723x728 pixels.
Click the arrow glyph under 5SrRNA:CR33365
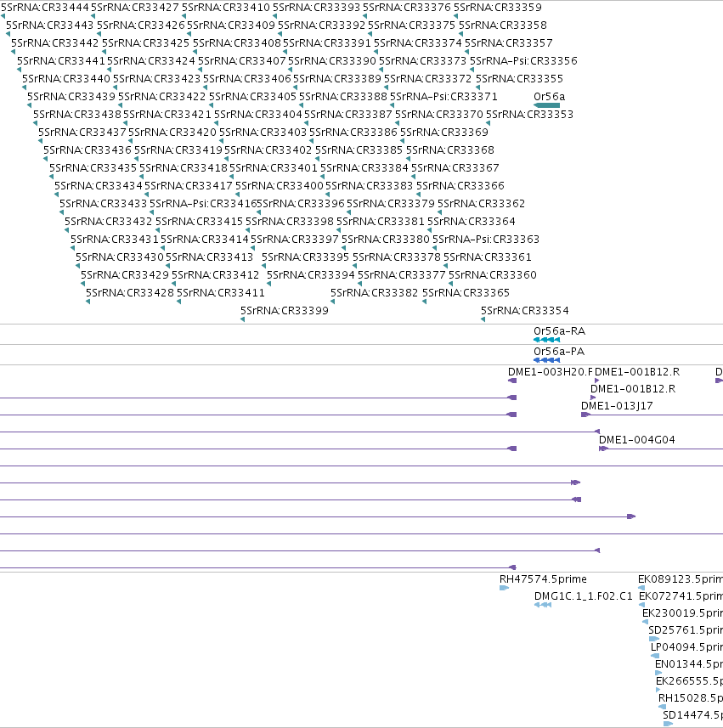pos(425,302)
